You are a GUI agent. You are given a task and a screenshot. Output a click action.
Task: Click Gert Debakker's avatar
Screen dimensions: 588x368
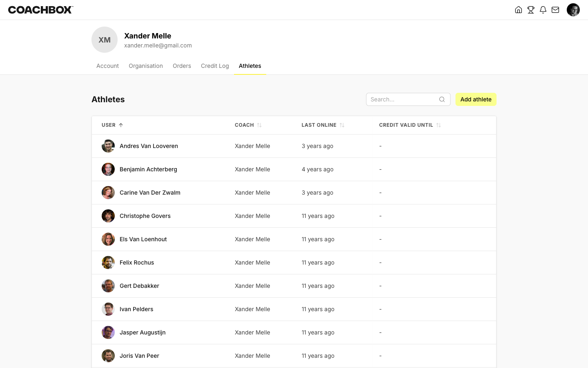pos(108,286)
